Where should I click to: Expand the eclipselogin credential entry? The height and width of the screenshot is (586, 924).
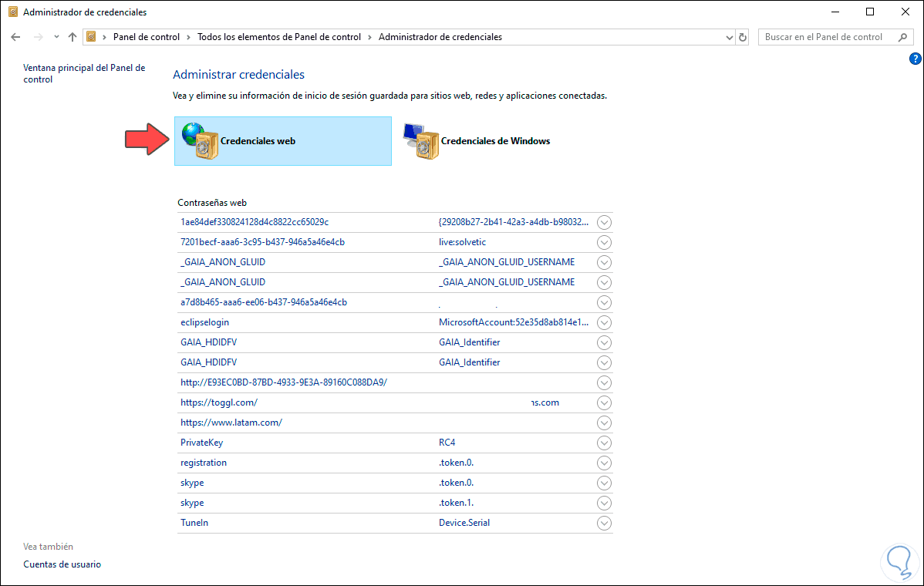click(x=605, y=322)
